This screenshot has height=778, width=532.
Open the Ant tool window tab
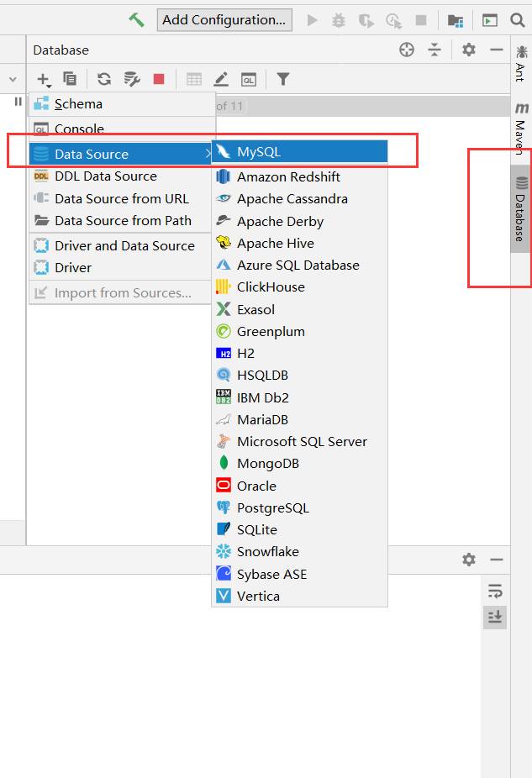coord(521,64)
